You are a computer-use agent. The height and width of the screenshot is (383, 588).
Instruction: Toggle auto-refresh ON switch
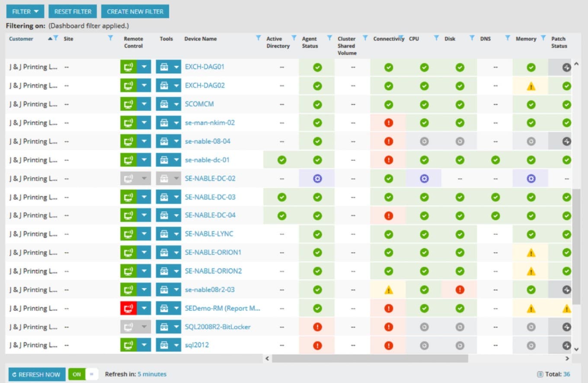point(83,374)
